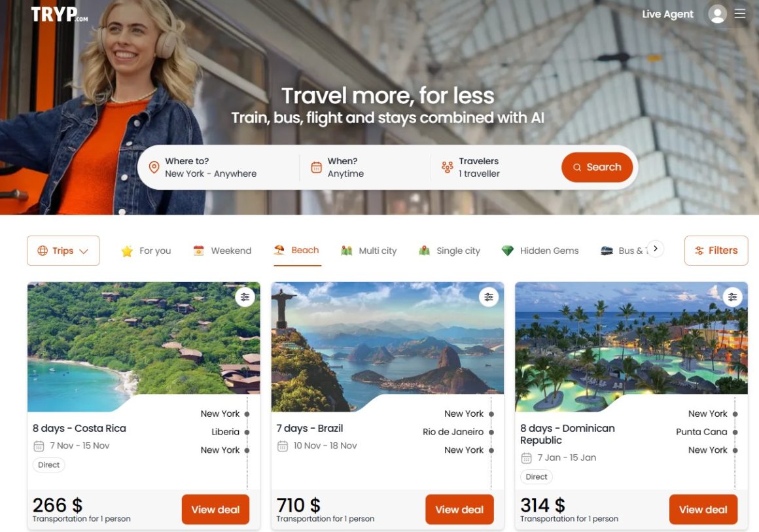The width and height of the screenshot is (759, 532).
Task: Open the hamburger menu icon
Action: (739, 14)
